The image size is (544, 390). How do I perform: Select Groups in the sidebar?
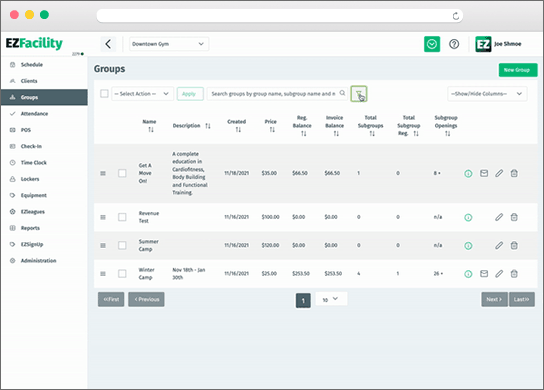(x=44, y=97)
